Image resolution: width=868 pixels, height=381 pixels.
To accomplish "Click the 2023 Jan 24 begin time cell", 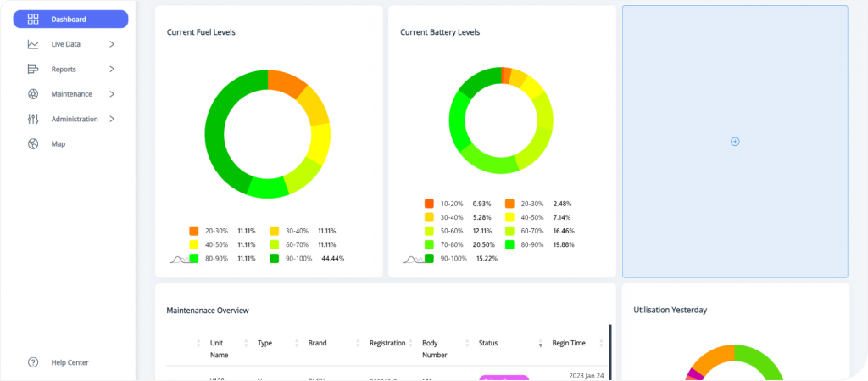I will point(587,376).
